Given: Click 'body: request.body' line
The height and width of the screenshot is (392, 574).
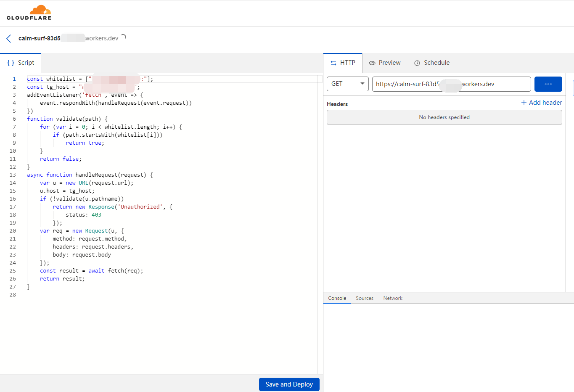Looking at the screenshot, I should point(82,255).
